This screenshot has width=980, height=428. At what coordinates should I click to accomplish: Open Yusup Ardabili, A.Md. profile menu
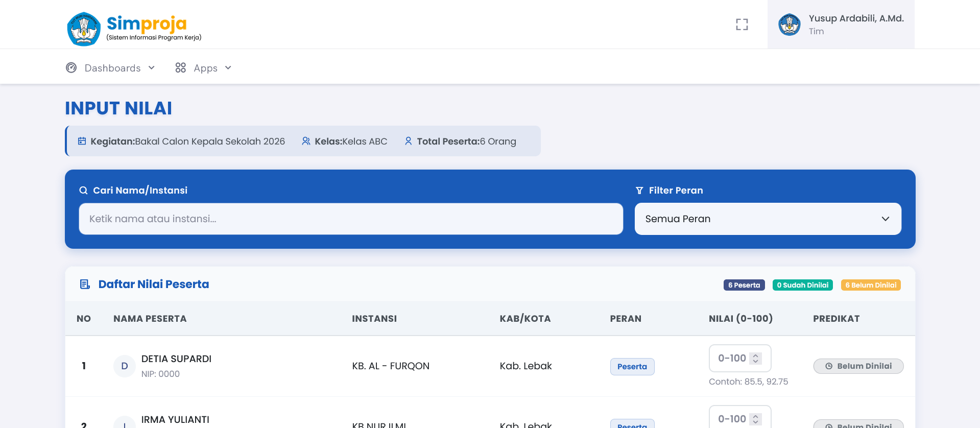coord(841,25)
